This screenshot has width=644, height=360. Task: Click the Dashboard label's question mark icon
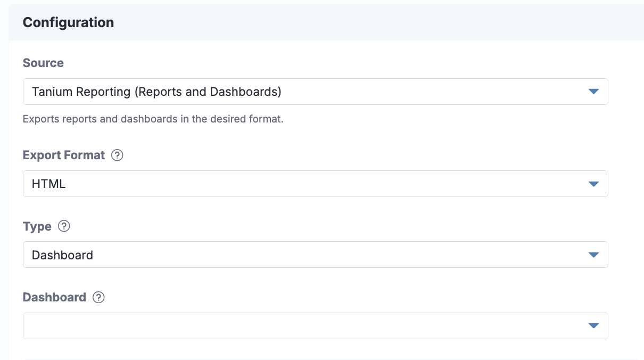click(x=98, y=298)
